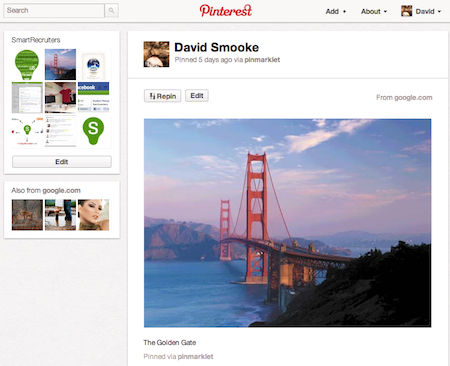Click the SmartRecruiters board title
Viewport: 450px width, 366px height.
(36, 40)
